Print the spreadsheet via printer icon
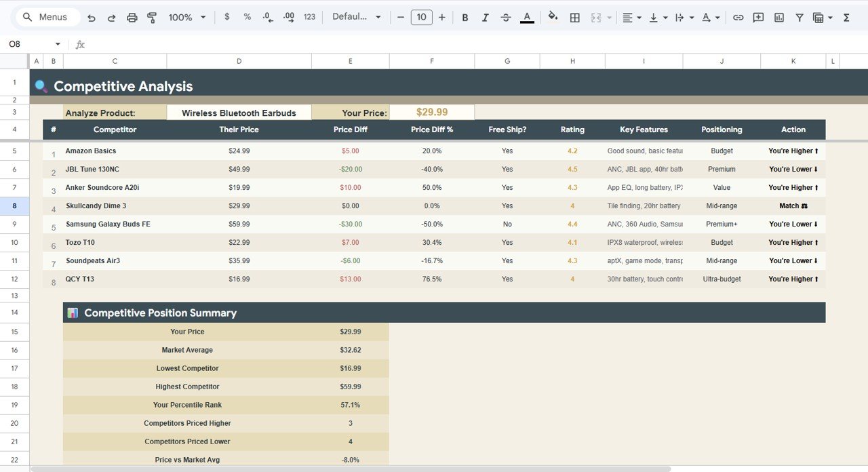The image size is (868, 472). (132, 18)
